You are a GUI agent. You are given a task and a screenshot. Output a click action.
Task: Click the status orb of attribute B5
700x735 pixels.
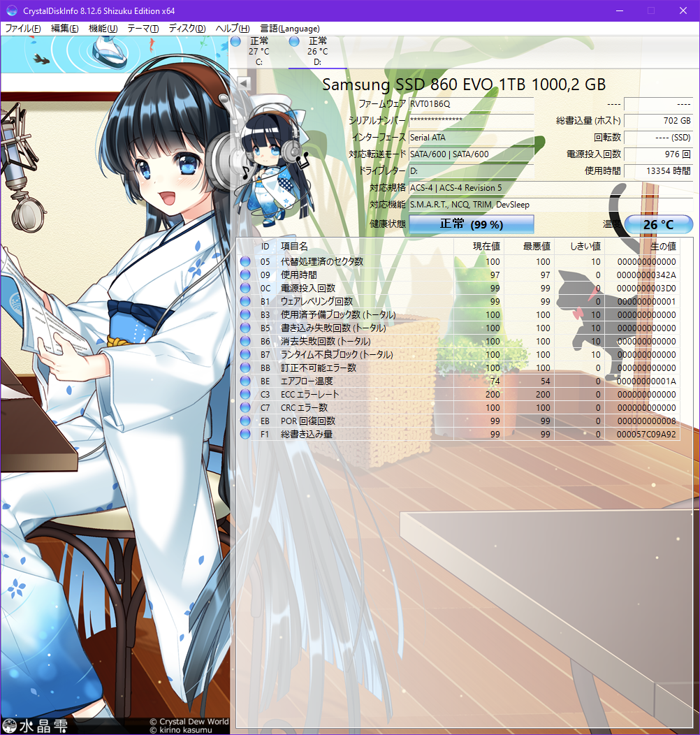click(245, 327)
